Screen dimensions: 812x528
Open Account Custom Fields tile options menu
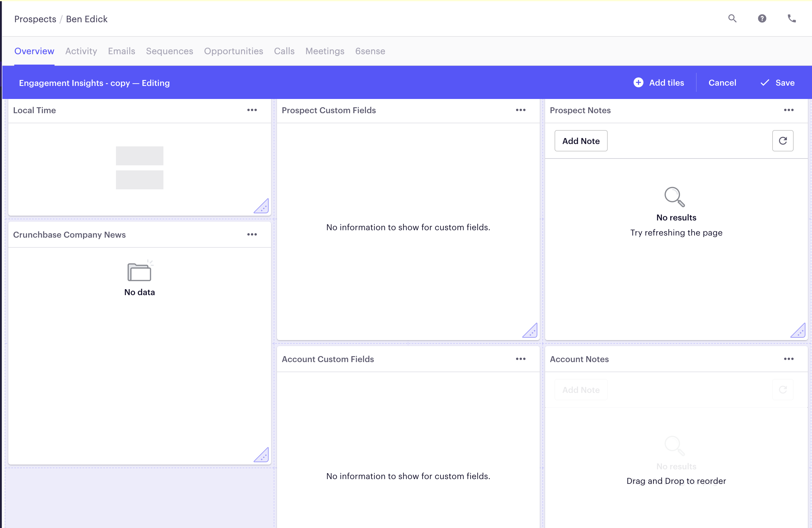(521, 359)
